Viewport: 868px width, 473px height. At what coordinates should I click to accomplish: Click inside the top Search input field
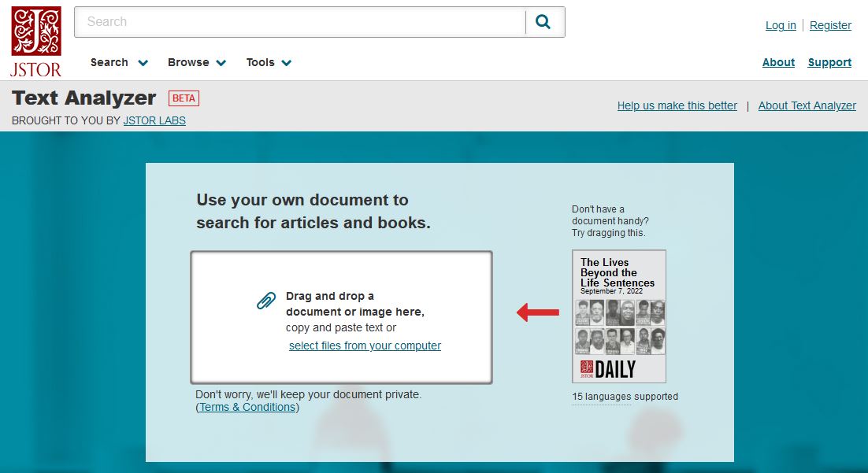click(x=300, y=22)
